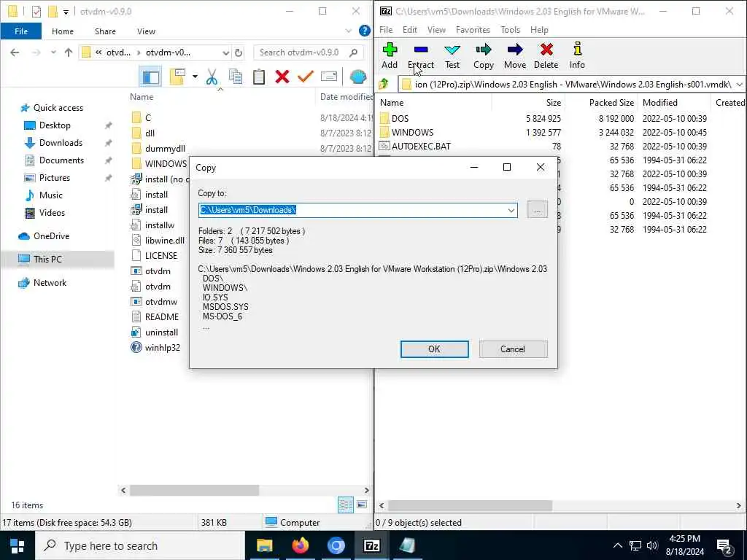Refresh the Explorer address bar location

tap(239, 52)
